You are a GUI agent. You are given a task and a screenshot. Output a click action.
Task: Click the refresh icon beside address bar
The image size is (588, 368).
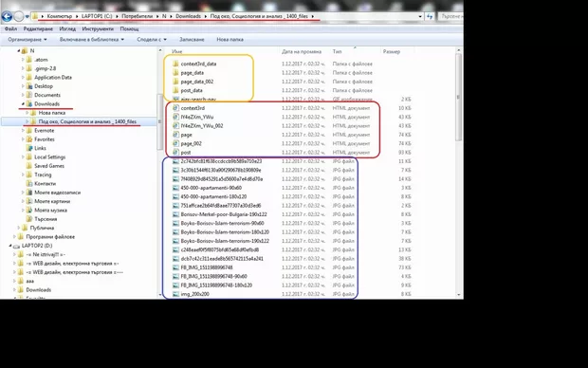430,16
